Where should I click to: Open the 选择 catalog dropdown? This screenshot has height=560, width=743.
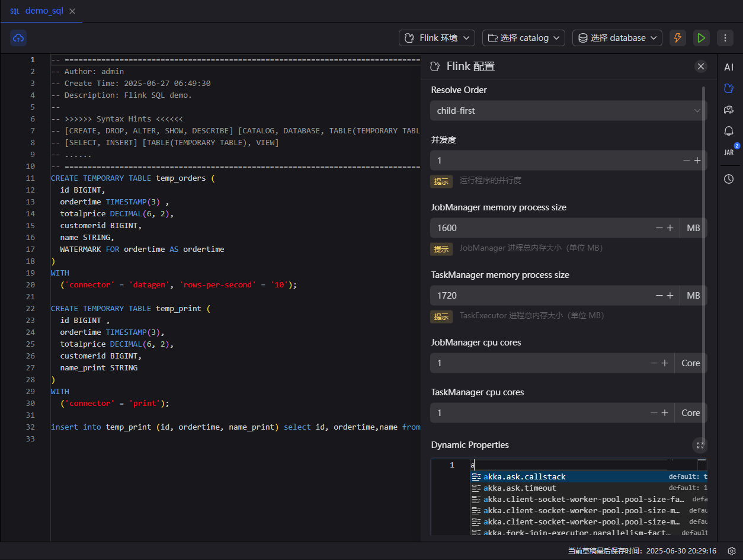(524, 38)
